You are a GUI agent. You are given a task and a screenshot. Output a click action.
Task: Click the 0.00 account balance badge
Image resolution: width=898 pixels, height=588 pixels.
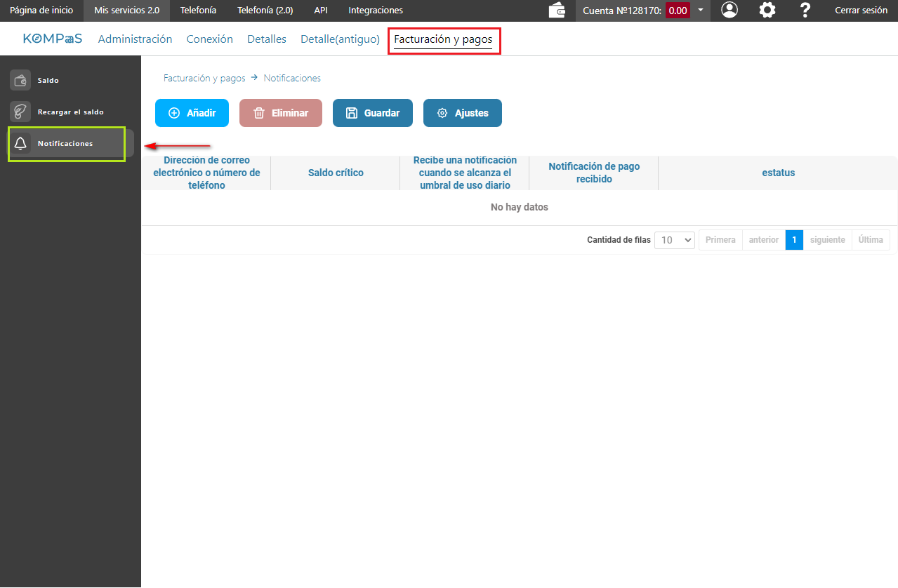[678, 11]
